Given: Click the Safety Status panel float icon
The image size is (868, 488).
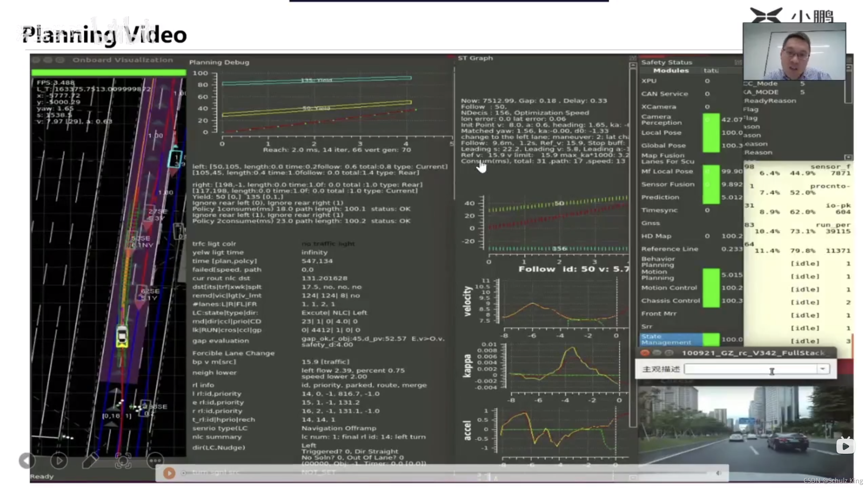Looking at the screenshot, I should 738,62.
